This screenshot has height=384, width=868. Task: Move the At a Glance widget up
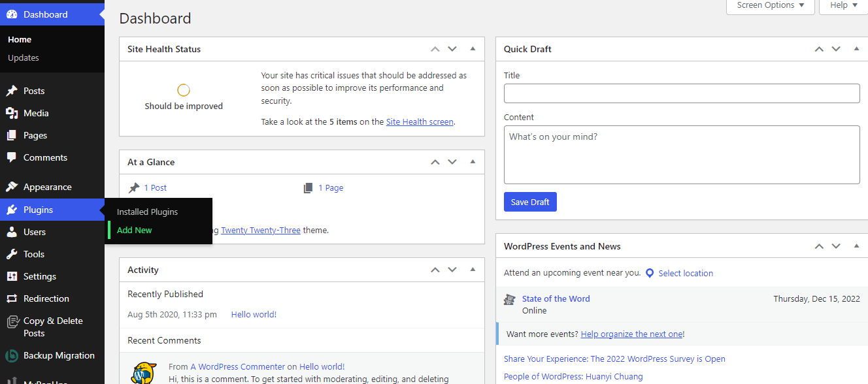[435, 161]
